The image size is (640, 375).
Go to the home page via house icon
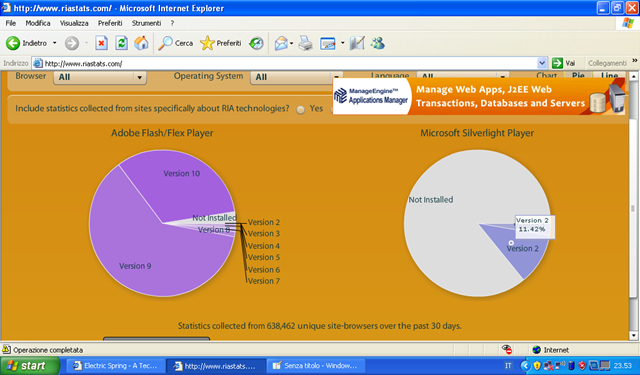pos(141,43)
